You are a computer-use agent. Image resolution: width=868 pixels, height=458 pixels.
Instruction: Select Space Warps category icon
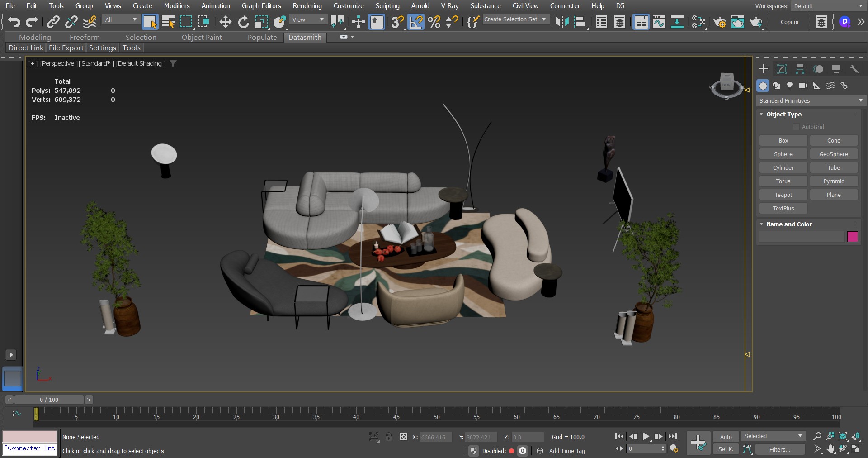tap(830, 86)
